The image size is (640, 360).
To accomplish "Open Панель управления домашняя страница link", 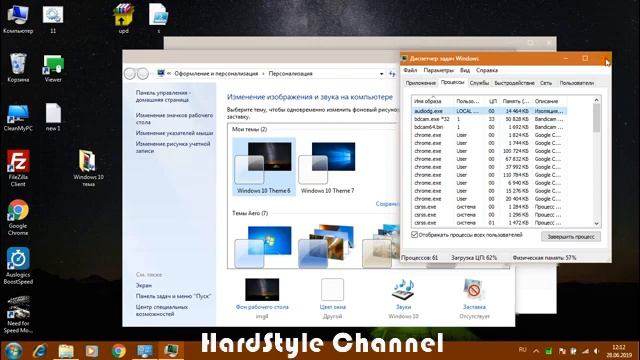I will (x=163, y=96).
